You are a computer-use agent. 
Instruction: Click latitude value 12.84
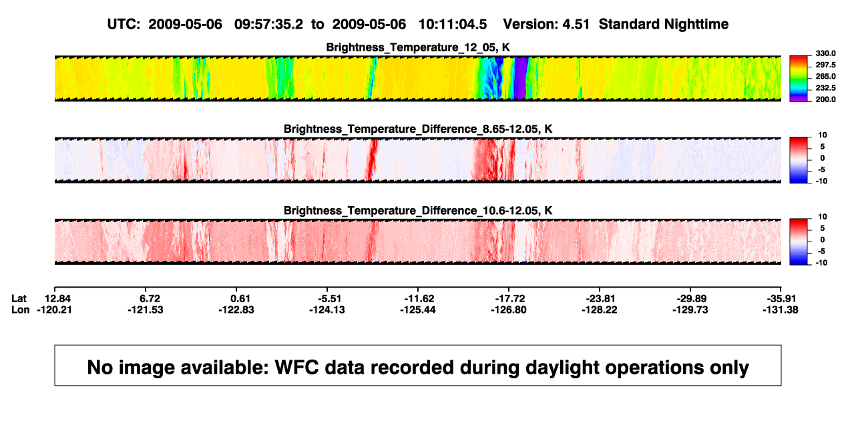point(57,298)
